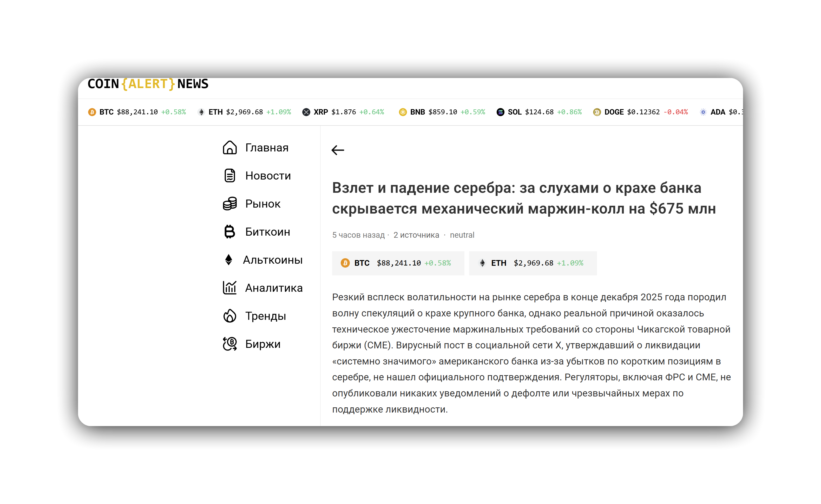The width and height of the screenshot is (821, 504).
Task: Click the '2 источника' sources label
Action: 416,235
